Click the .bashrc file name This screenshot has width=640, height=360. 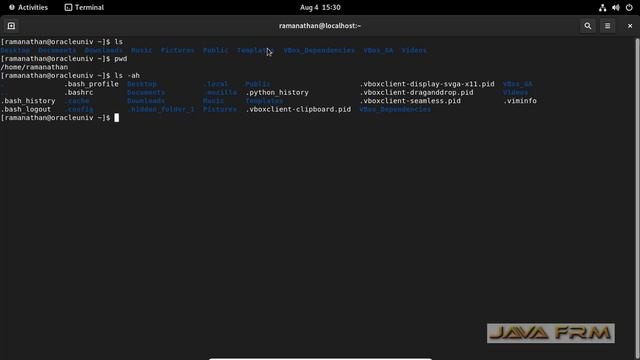click(78, 93)
